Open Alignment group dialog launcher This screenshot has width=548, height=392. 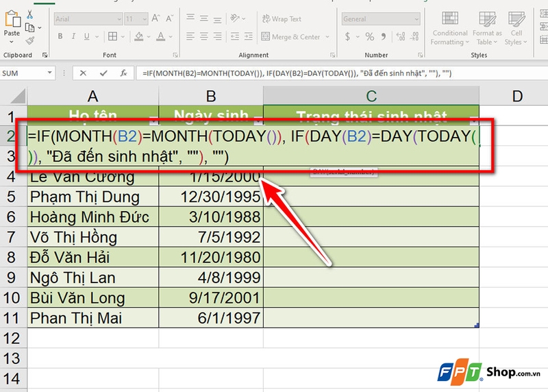(x=332, y=55)
